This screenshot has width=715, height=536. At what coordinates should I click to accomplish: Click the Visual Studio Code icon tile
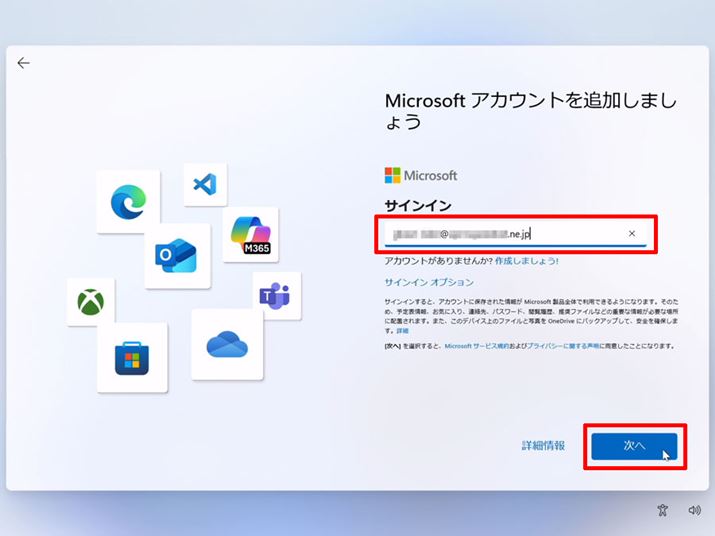[x=205, y=185]
